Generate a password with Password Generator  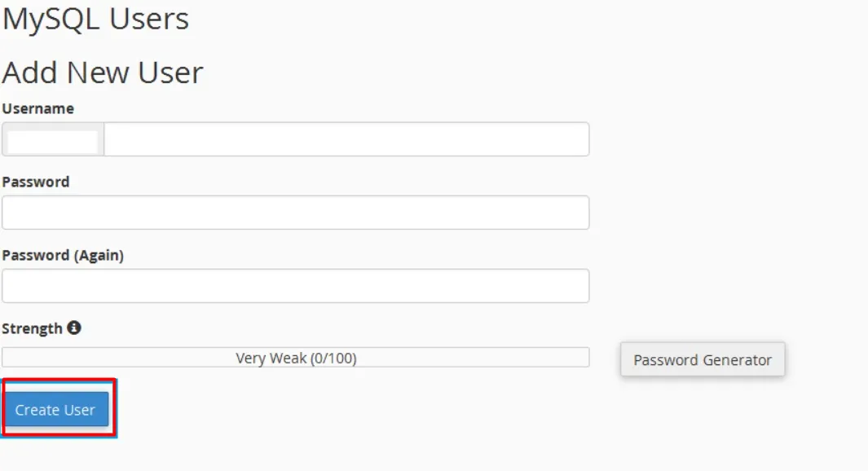[703, 359]
